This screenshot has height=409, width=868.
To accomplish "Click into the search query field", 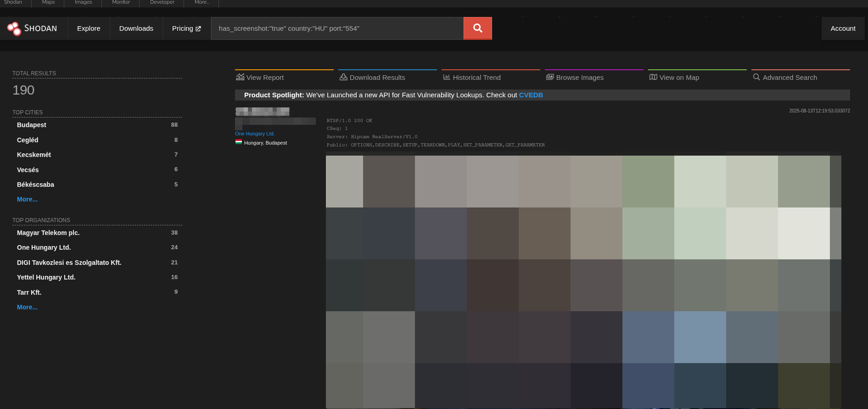I will click(x=337, y=28).
